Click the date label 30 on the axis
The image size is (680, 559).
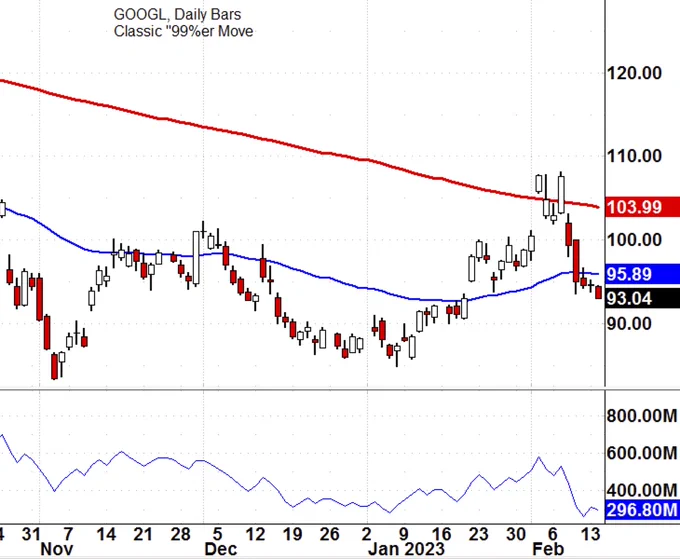coord(516,534)
